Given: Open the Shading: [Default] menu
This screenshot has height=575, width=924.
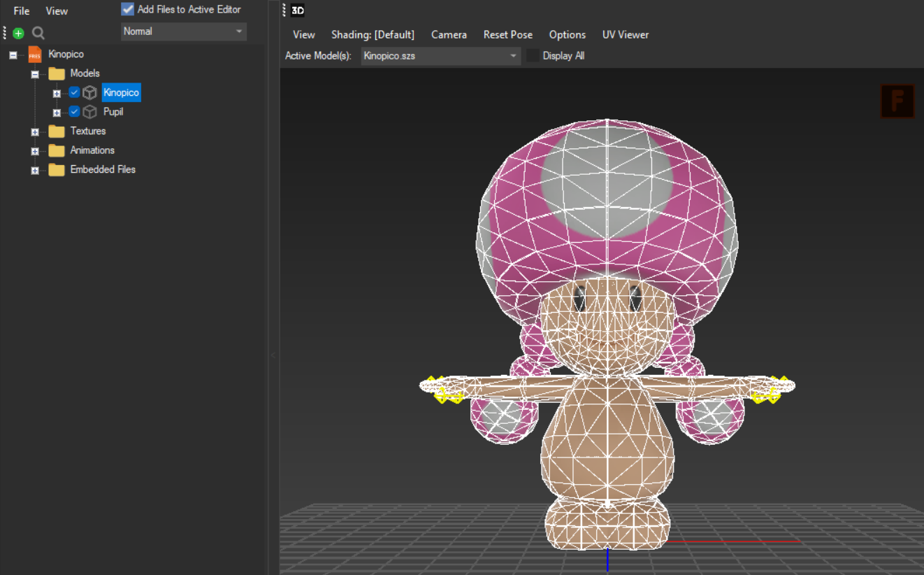Looking at the screenshot, I should [x=373, y=34].
